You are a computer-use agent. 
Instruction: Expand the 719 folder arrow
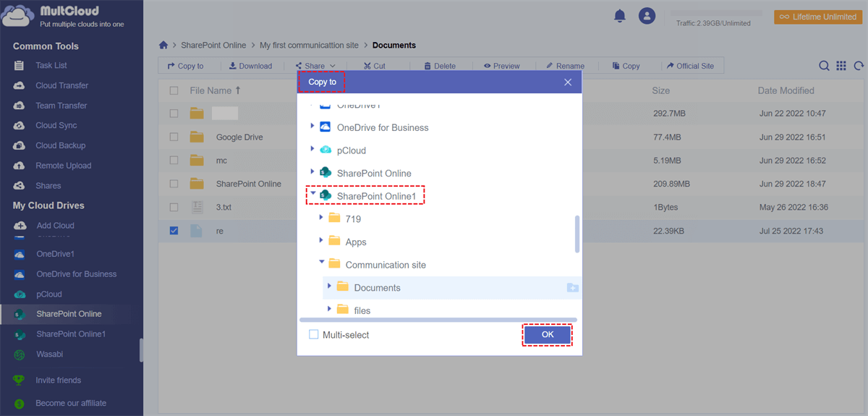pos(321,218)
